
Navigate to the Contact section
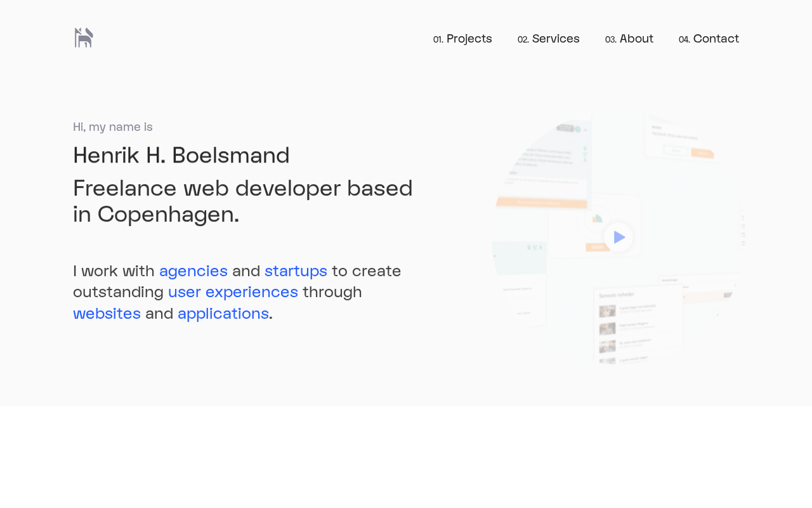click(x=709, y=39)
